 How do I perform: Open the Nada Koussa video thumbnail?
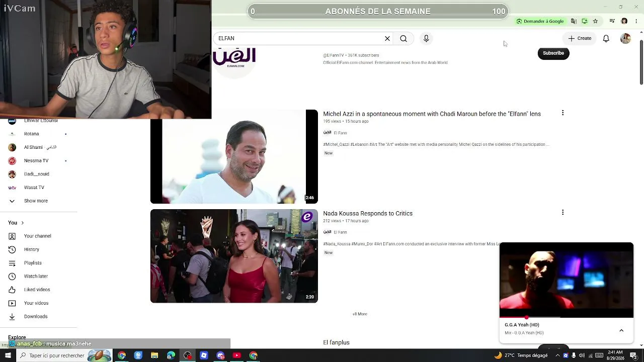234,256
